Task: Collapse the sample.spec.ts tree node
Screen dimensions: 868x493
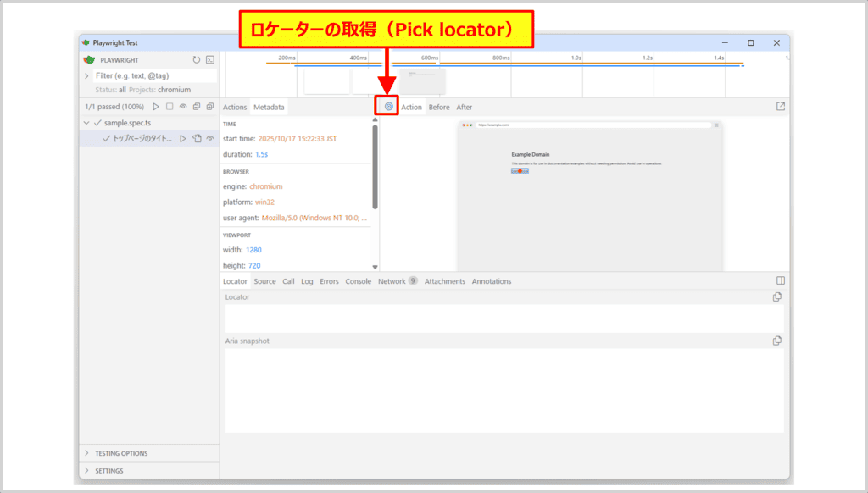Action: (86, 123)
